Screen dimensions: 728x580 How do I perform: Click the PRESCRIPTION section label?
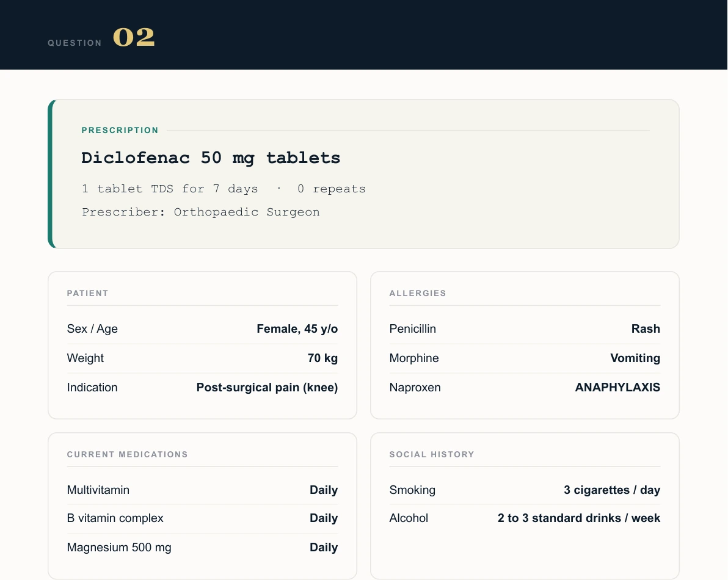point(120,131)
